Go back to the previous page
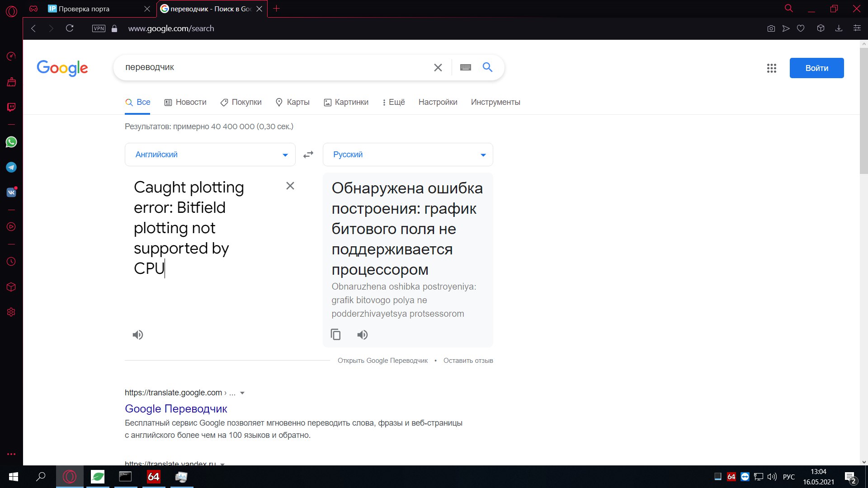The height and width of the screenshot is (488, 868). click(x=33, y=28)
